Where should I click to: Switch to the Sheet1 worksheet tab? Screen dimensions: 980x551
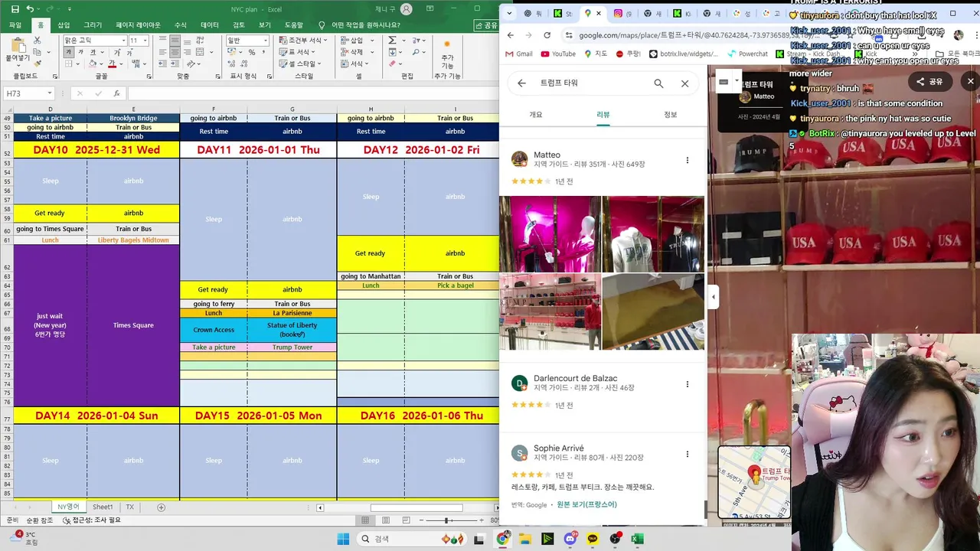pyautogui.click(x=103, y=507)
